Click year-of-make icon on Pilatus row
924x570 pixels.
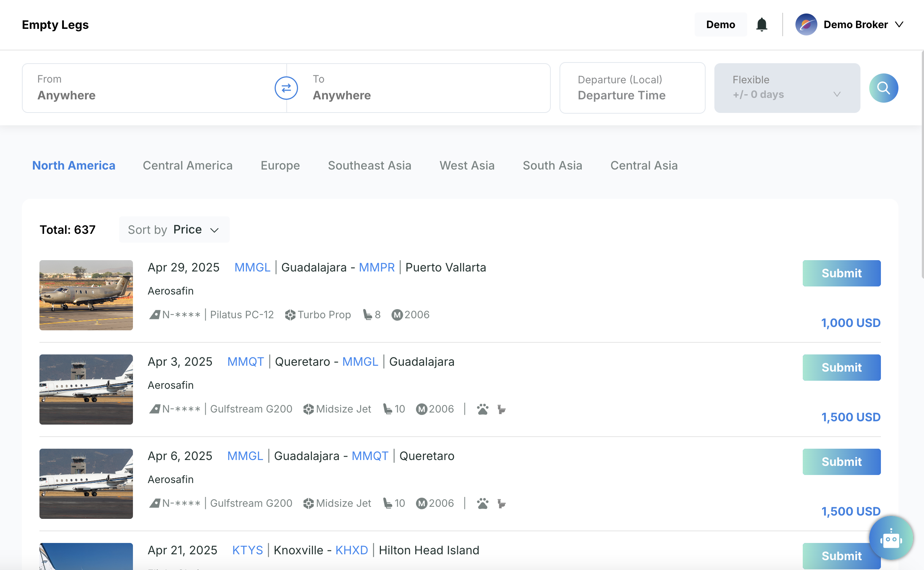click(397, 315)
